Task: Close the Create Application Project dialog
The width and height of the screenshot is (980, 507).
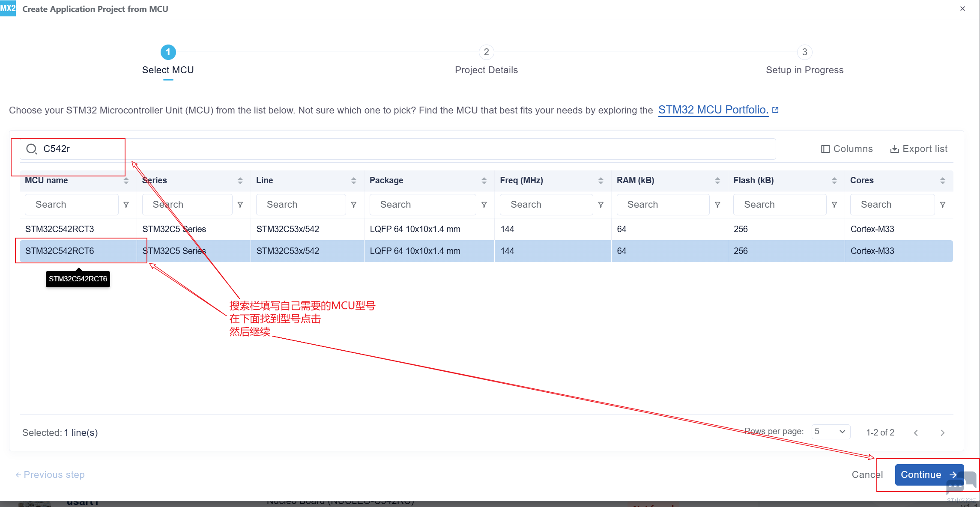Action: click(x=962, y=9)
